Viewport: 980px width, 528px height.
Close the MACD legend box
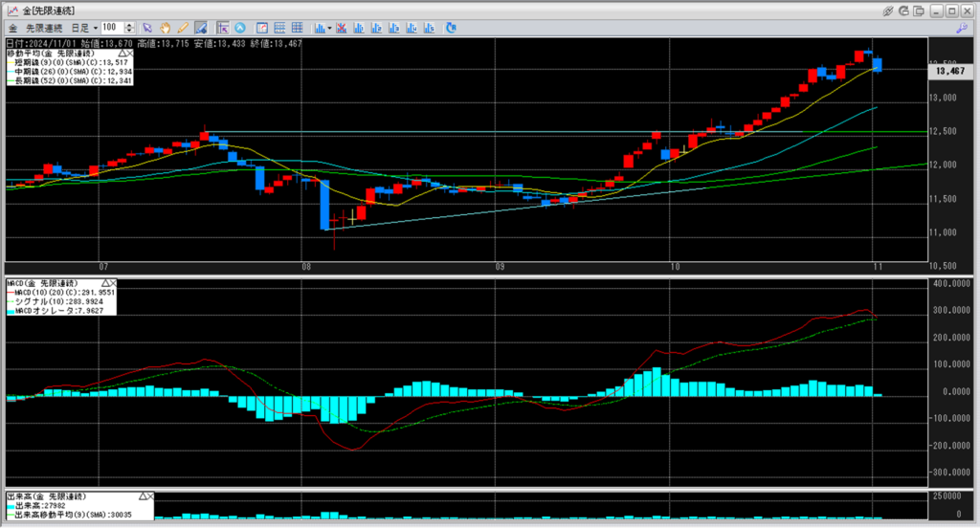112,283
